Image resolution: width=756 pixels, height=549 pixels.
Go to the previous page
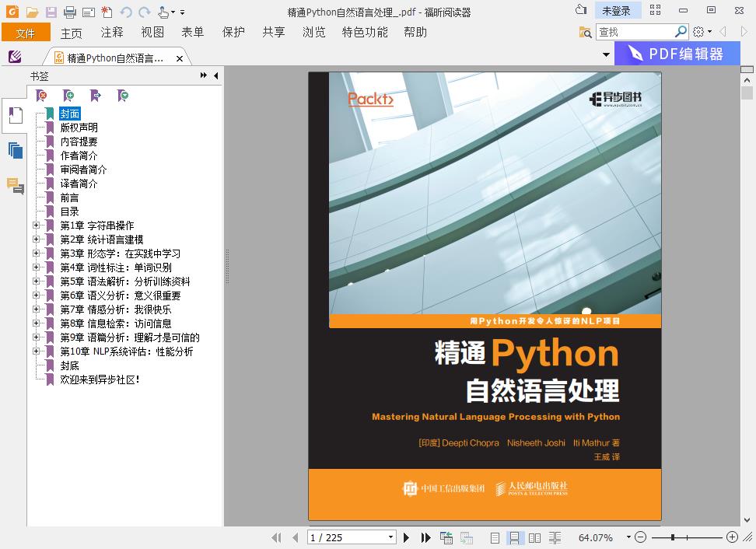[295, 537]
